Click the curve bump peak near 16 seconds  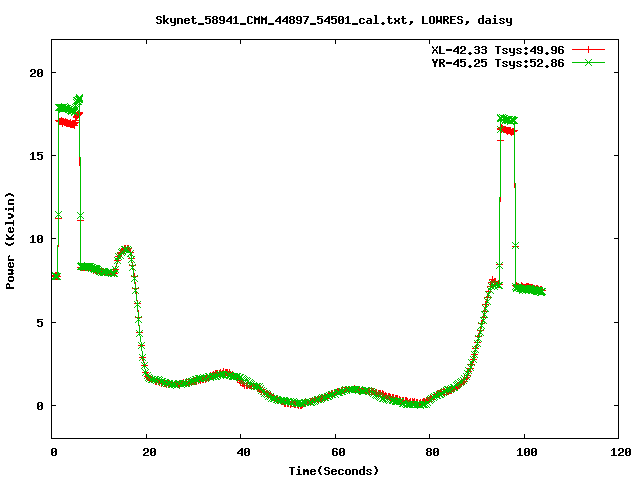click(x=127, y=248)
